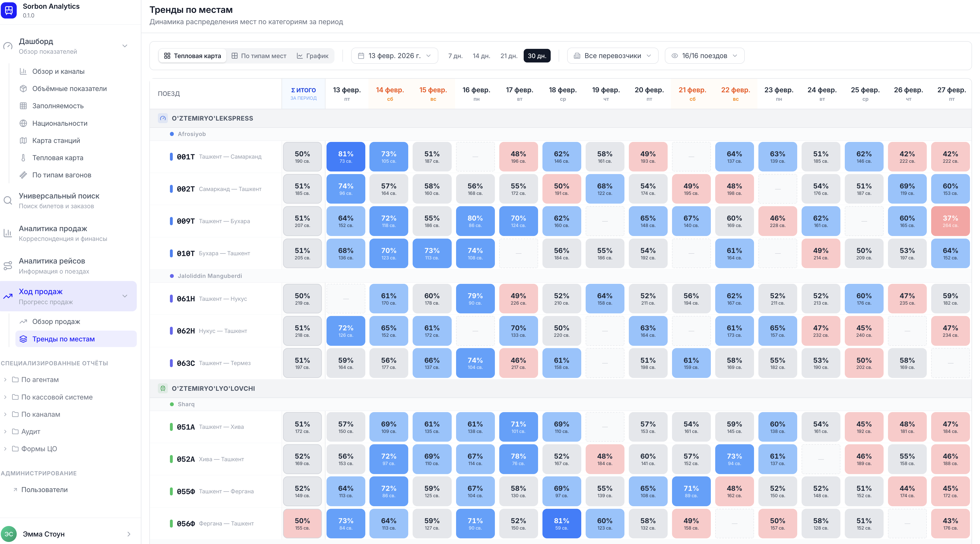Select the 14 дн. period option
980x544 pixels.
(481, 56)
